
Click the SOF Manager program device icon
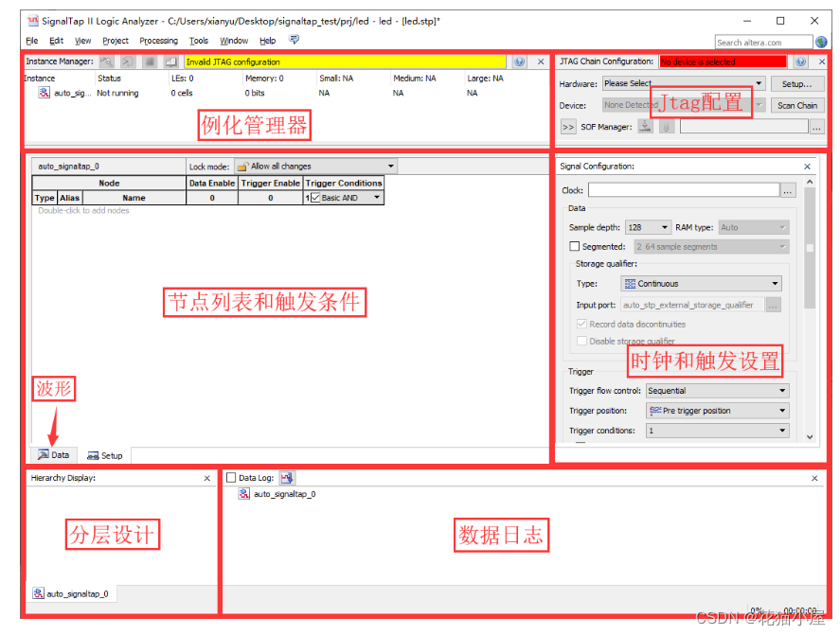645,127
